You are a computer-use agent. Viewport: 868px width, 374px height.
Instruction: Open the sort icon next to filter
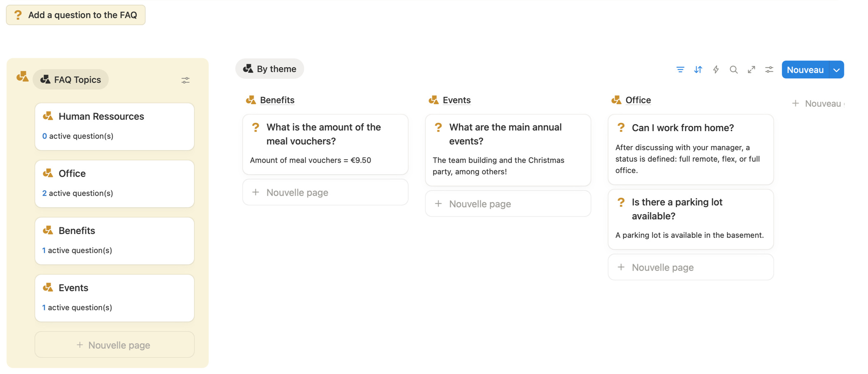coord(698,70)
